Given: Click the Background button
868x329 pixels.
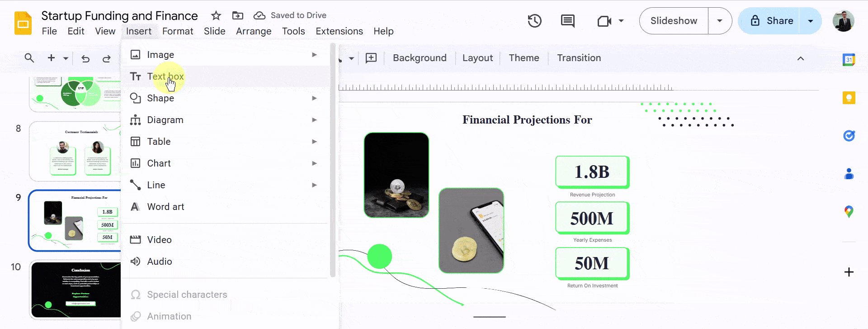Looking at the screenshot, I should (x=419, y=58).
